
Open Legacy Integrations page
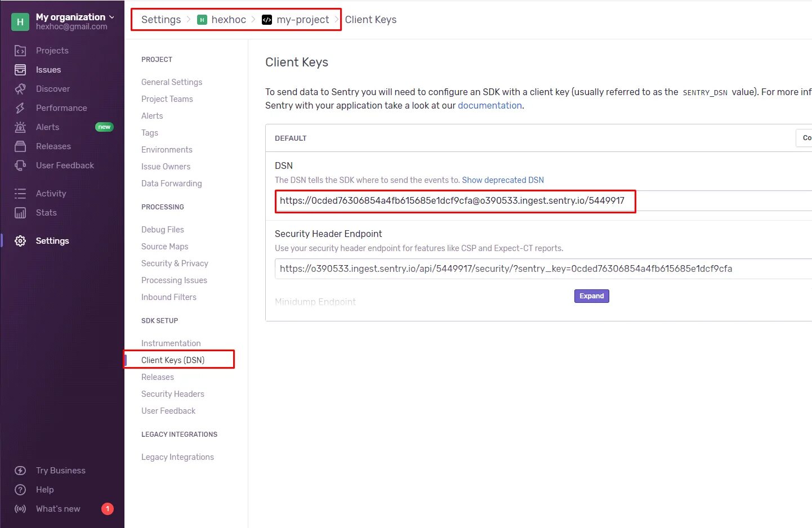177,457
